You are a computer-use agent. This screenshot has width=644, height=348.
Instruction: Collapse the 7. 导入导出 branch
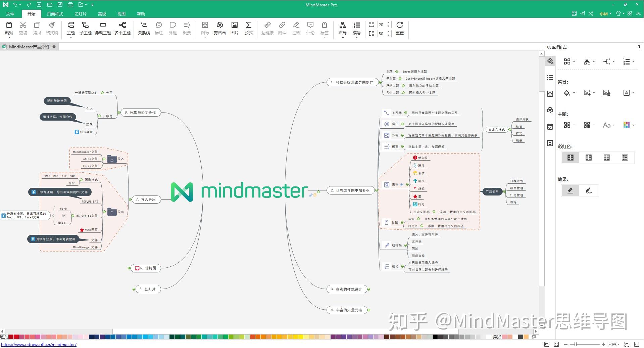[130, 200]
